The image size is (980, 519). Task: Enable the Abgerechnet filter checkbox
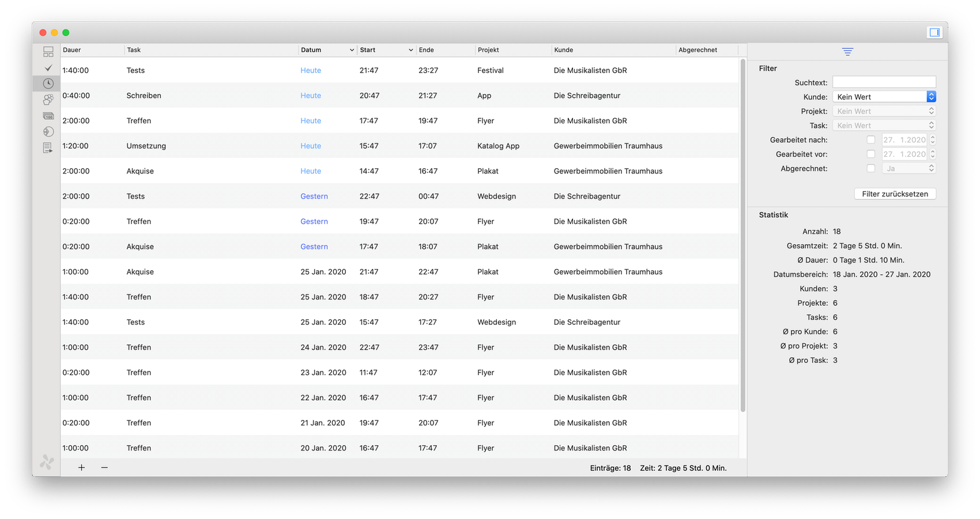[x=871, y=169]
